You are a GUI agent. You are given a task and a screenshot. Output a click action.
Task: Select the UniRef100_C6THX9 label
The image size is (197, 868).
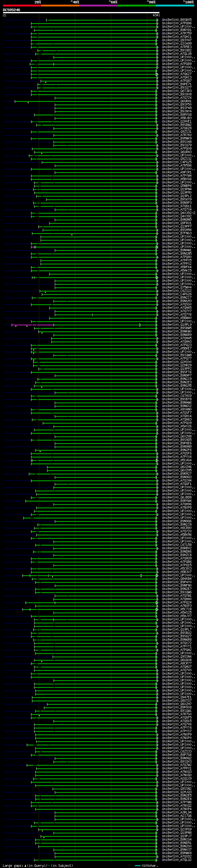pyautogui.click(x=176, y=396)
